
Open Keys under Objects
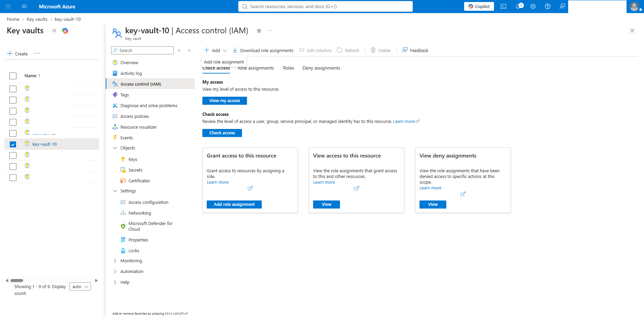(133, 159)
